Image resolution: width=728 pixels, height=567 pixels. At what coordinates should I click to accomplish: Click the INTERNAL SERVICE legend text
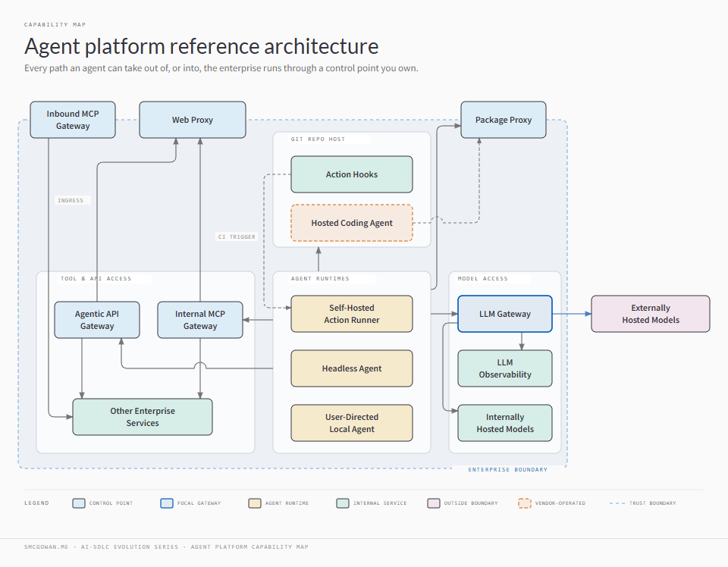380,503
